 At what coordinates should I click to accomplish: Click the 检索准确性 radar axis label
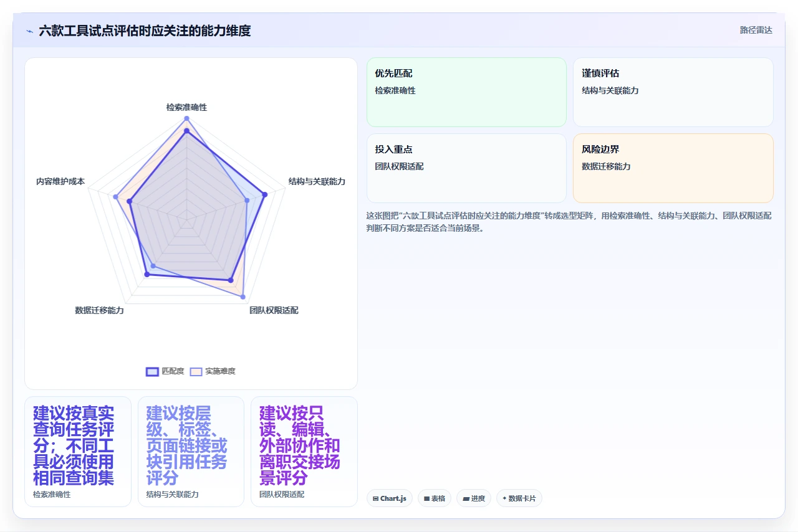[186, 107]
